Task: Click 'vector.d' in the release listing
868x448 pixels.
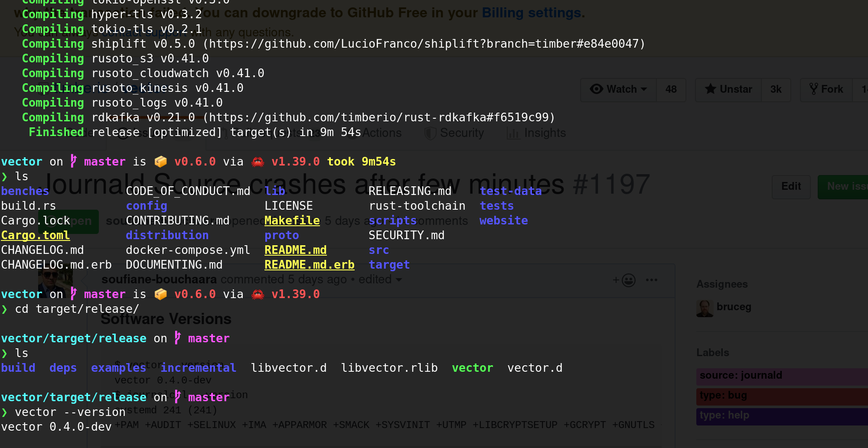Action: point(535,368)
